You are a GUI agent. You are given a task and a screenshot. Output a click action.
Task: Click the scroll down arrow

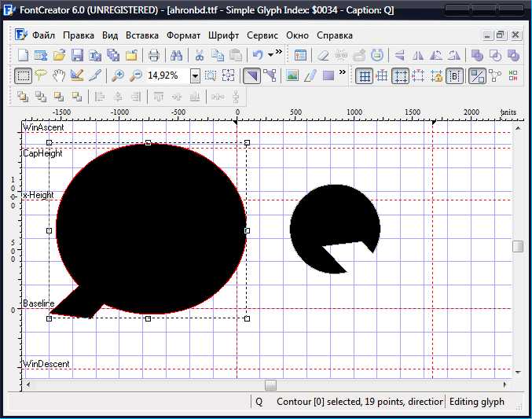tap(518, 373)
